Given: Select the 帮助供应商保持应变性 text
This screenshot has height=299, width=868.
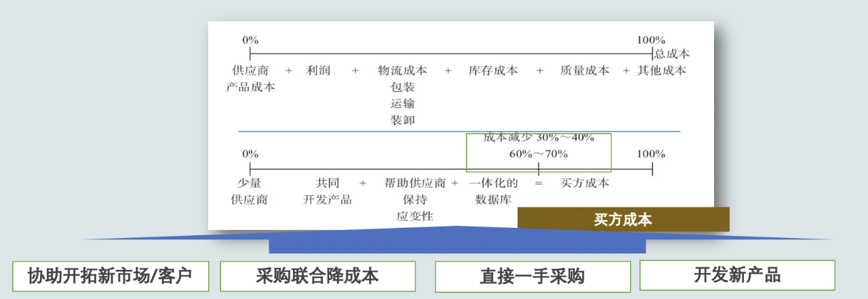Looking at the screenshot, I should [414, 199].
